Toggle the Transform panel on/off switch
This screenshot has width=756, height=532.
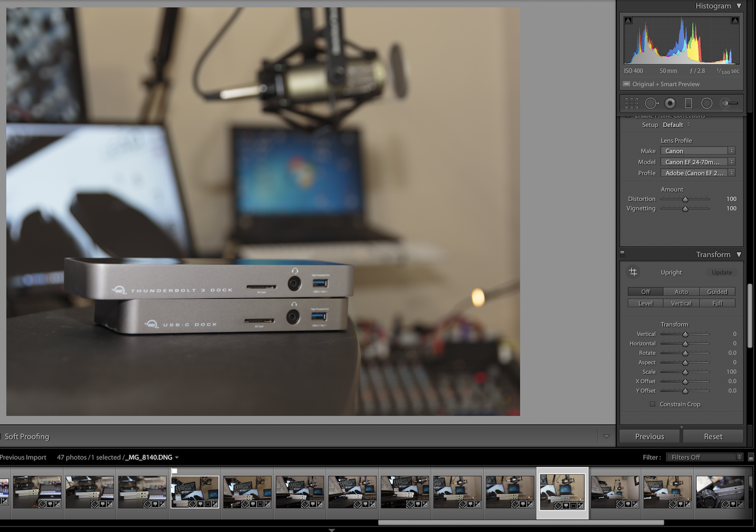pos(623,253)
